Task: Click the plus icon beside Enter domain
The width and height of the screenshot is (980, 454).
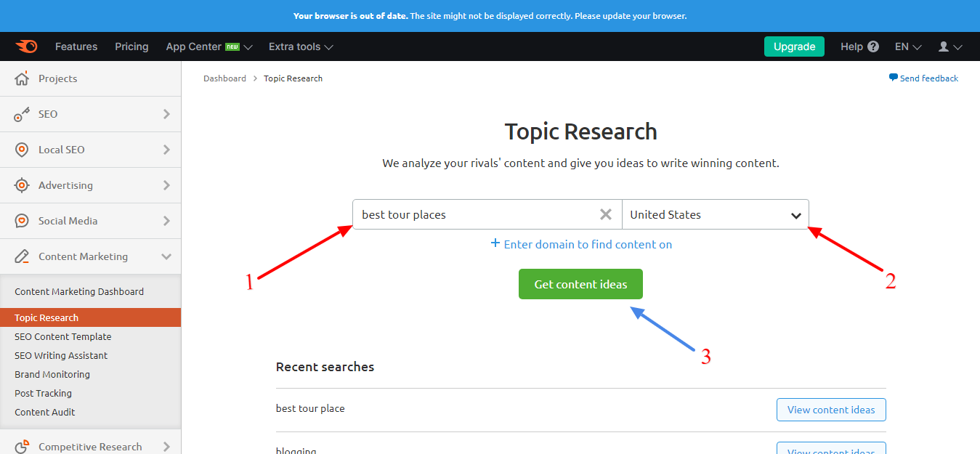Action: click(x=495, y=243)
